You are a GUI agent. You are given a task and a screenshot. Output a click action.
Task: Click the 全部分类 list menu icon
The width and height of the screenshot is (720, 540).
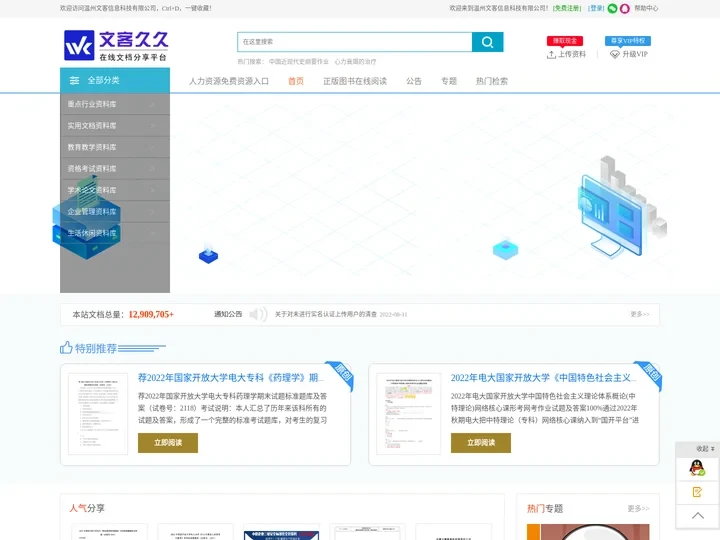click(74, 81)
